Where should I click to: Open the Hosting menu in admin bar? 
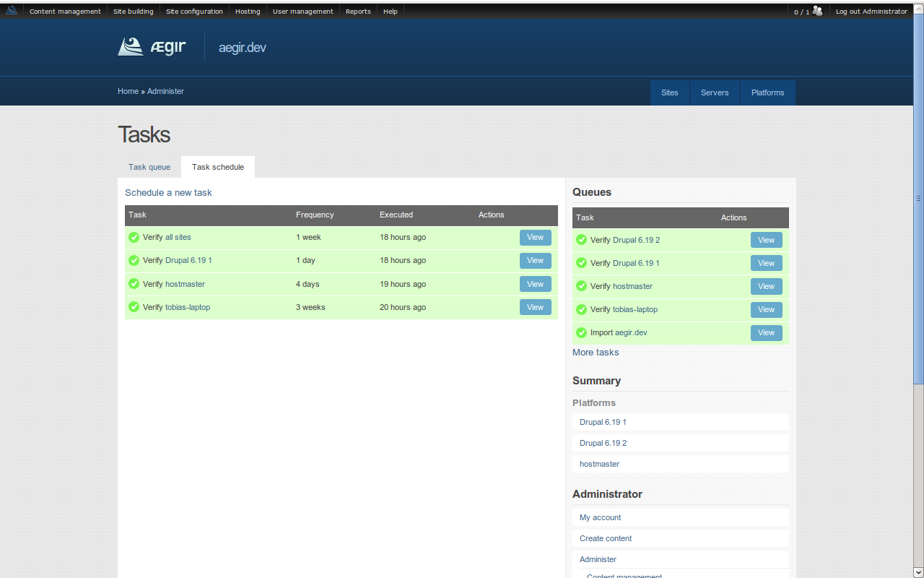(248, 12)
